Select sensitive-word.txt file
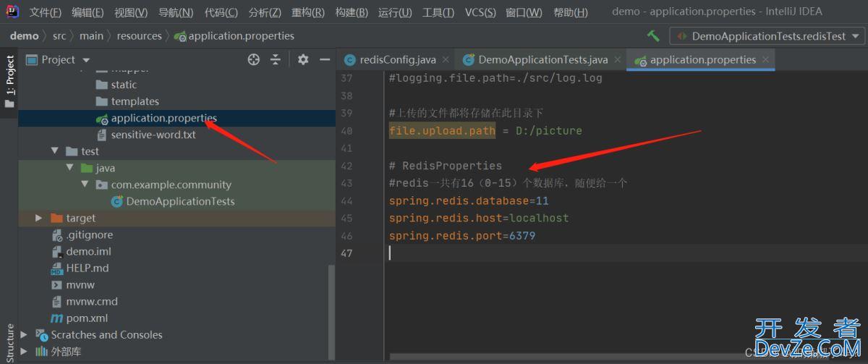 pyautogui.click(x=153, y=135)
